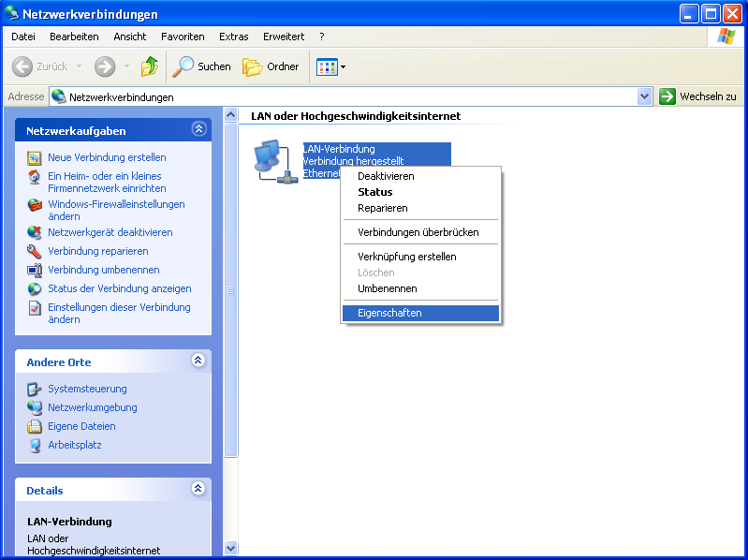Viewport: 748px width, 560px height.
Task: Click the Status der Verbindung globe icon
Action: (34, 289)
